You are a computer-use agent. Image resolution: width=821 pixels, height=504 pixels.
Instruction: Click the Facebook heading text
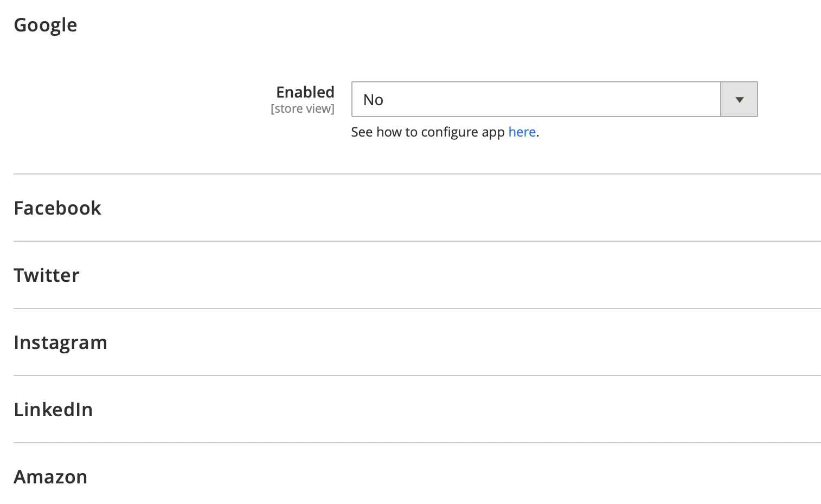click(57, 208)
